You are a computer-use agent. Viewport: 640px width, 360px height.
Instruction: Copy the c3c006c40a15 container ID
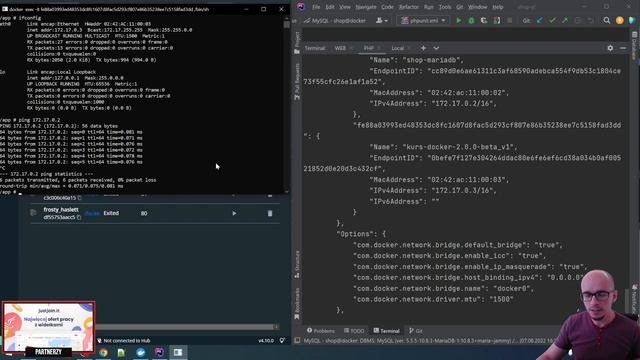pos(80,198)
